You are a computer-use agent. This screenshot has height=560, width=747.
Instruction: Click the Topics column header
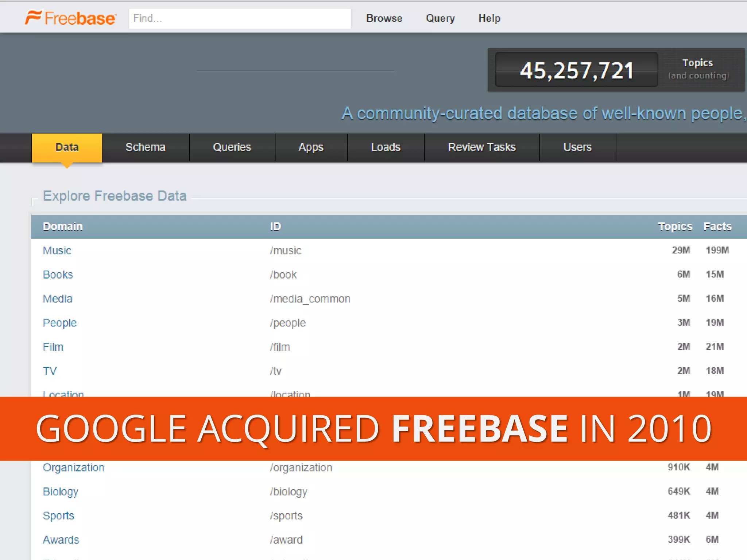coord(675,226)
